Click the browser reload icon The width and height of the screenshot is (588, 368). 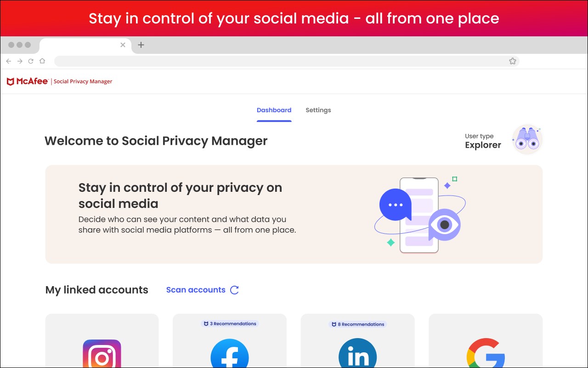click(31, 61)
